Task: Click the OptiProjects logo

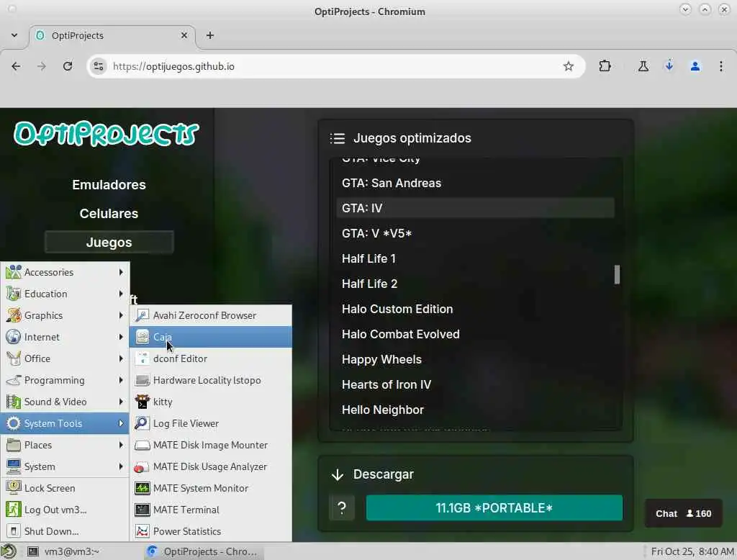Action: click(107, 134)
